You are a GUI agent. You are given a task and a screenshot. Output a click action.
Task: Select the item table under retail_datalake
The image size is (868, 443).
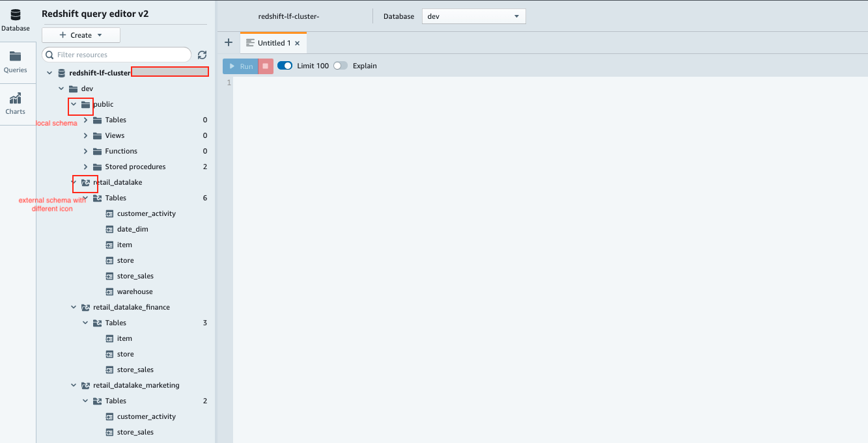point(124,245)
